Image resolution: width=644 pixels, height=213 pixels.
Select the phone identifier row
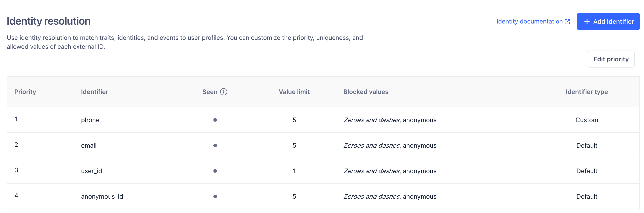90,120
